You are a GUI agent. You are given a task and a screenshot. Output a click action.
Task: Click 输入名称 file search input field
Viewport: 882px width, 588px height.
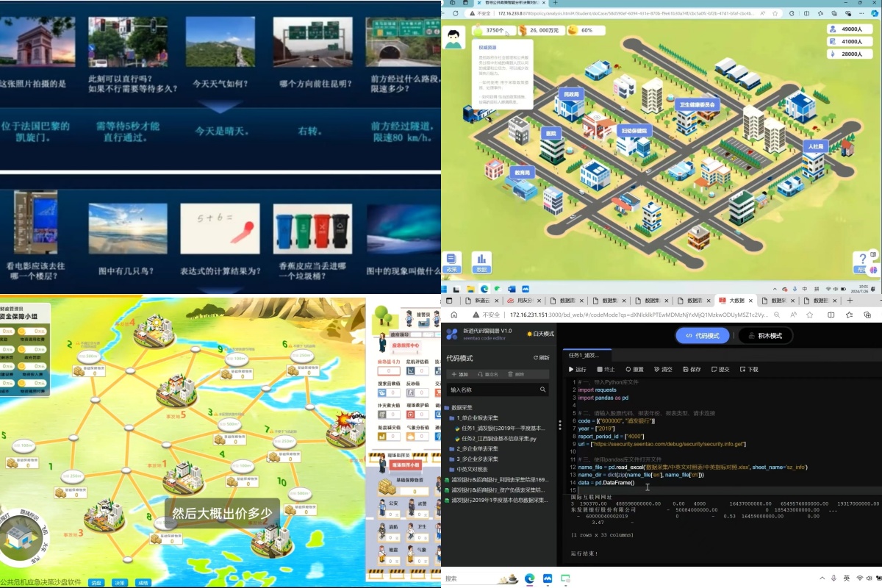(x=492, y=390)
